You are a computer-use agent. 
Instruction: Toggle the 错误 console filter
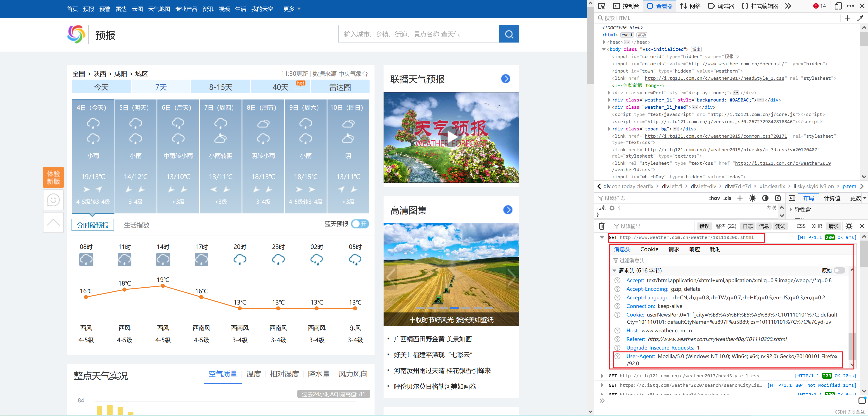pos(704,226)
